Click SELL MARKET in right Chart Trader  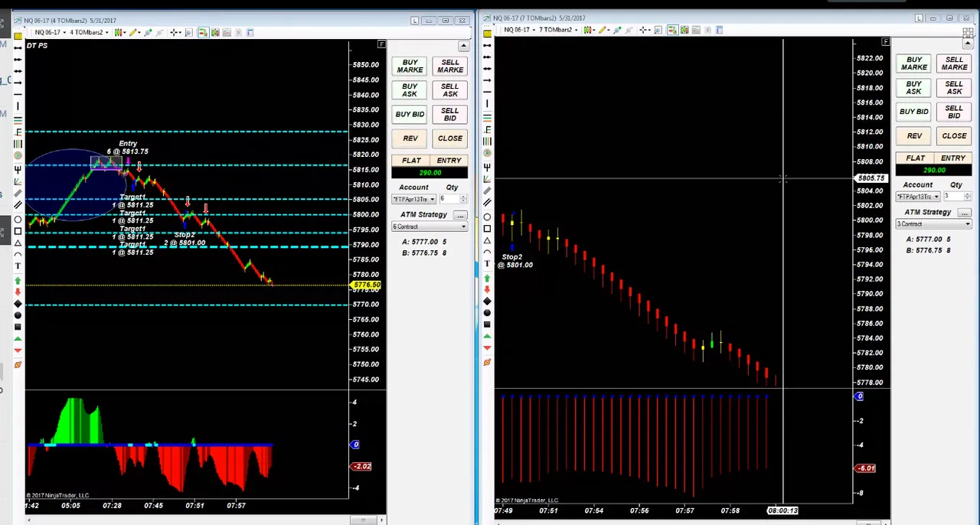click(954, 64)
